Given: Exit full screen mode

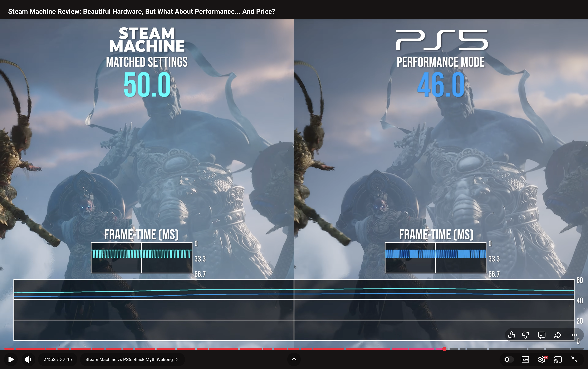Looking at the screenshot, I should pos(574,359).
